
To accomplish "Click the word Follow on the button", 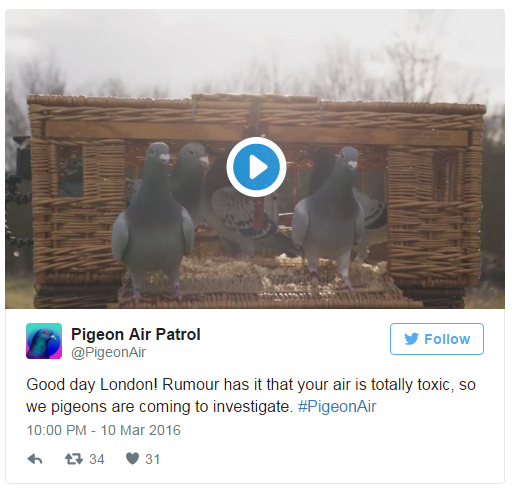I will (447, 339).
